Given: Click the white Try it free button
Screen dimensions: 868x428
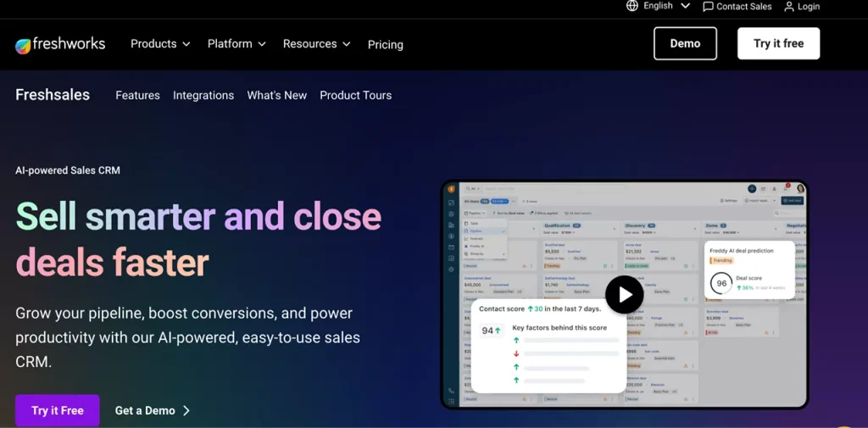Looking at the screenshot, I should [x=778, y=43].
